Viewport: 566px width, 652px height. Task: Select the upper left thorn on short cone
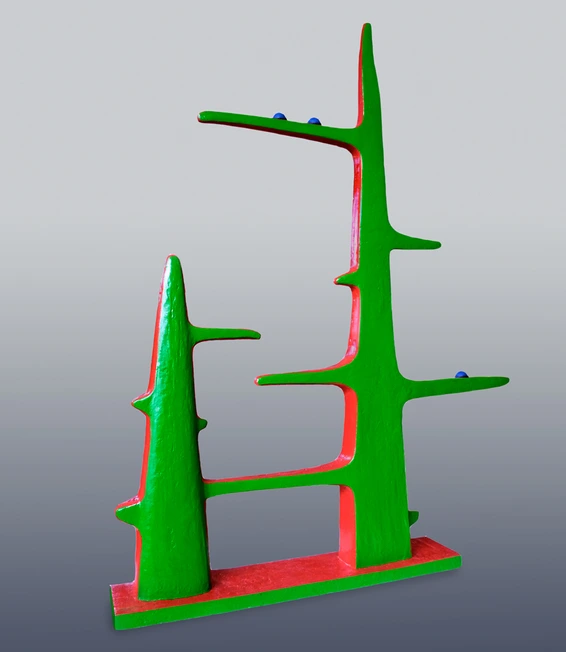[x=143, y=403]
